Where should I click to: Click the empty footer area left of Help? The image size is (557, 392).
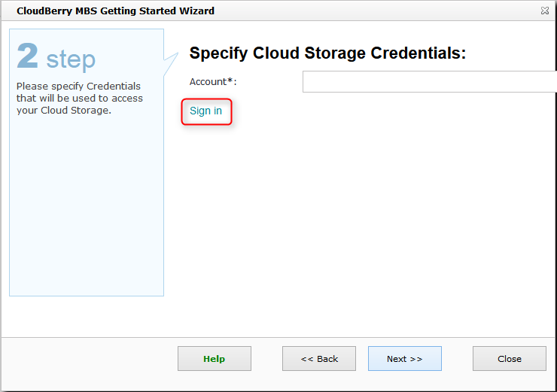pyautogui.click(x=90, y=359)
